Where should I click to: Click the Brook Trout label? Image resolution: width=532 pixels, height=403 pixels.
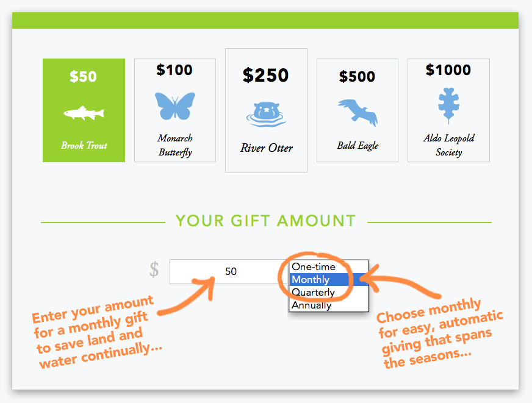84,145
